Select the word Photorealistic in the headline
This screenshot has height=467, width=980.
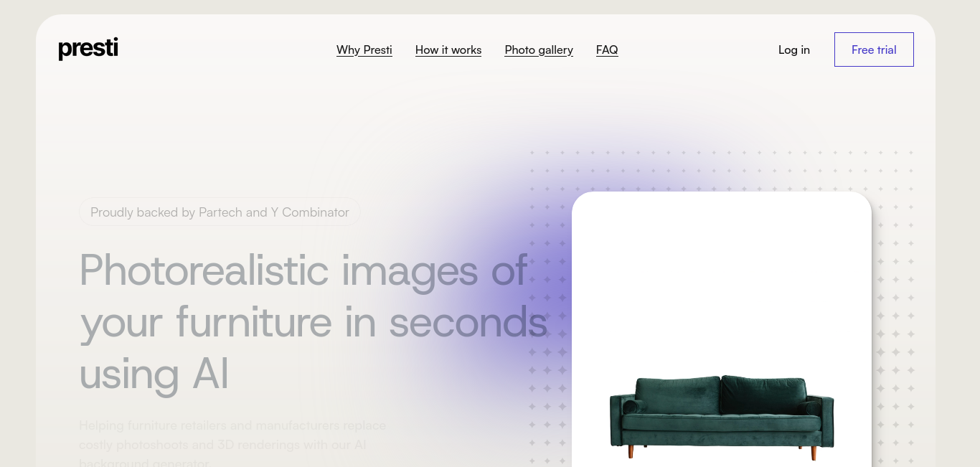pyautogui.click(x=204, y=270)
